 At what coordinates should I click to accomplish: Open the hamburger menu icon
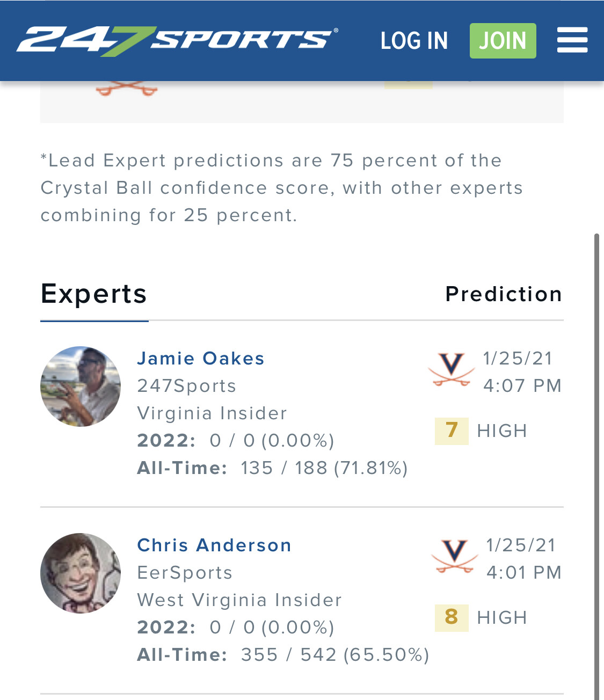(x=572, y=41)
